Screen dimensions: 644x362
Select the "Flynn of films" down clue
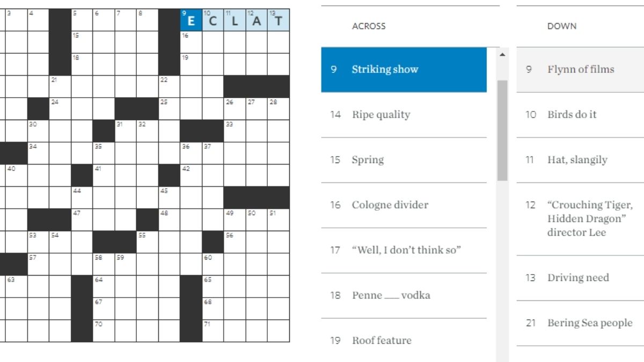tap(580, 70)
